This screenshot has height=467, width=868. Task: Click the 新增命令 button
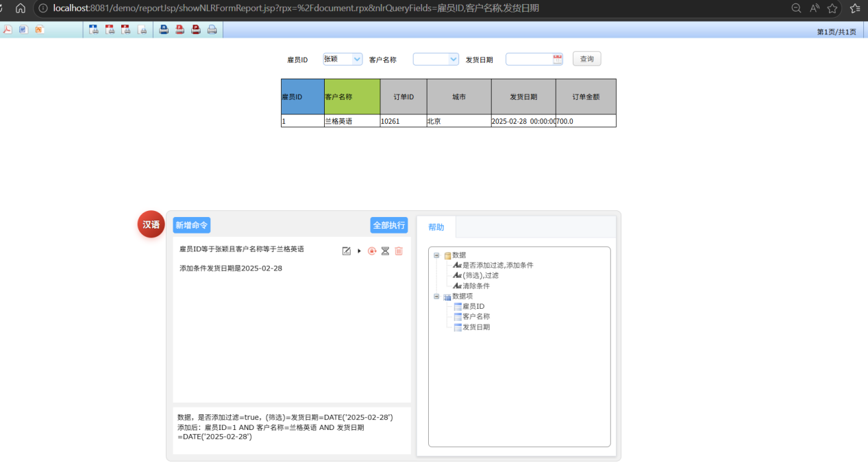pos(192,225)
